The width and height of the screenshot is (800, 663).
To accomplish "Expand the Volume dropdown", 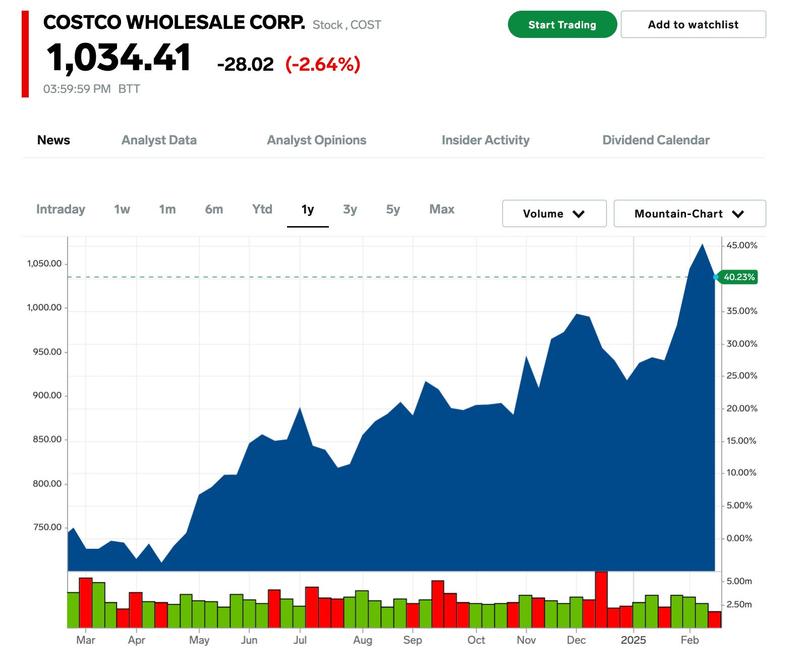I will (x=555, y=214).
